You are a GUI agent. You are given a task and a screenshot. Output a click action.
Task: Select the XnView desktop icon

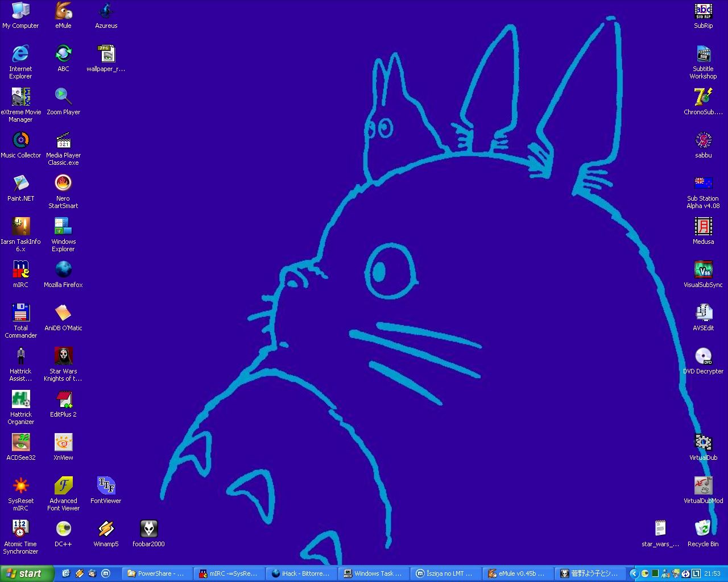pyautogui.click(x=63, y=447)
